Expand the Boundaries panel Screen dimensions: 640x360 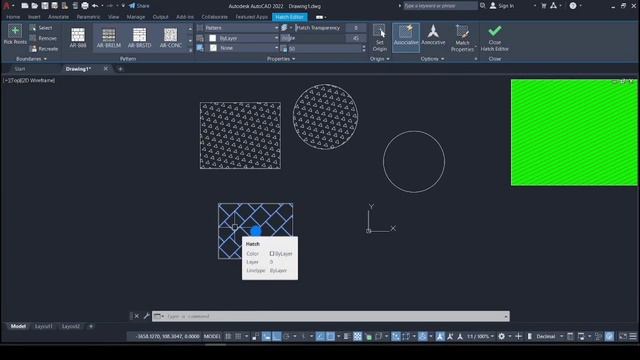[x=31, y=59]
